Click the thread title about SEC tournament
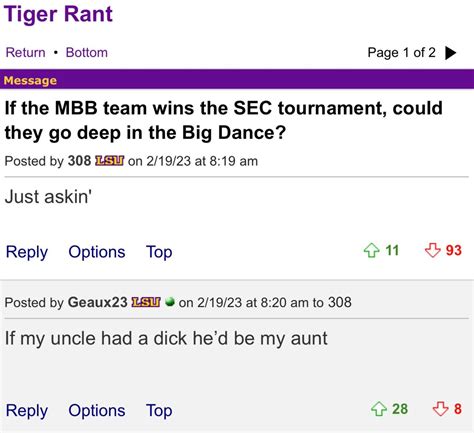Image resolution: width=474 pixels, height=433 pixels. click(x=224, y=120)
